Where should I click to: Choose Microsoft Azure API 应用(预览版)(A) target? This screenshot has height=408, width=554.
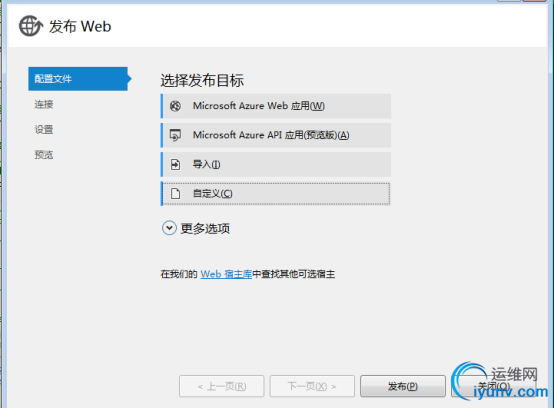pos(276,135)
